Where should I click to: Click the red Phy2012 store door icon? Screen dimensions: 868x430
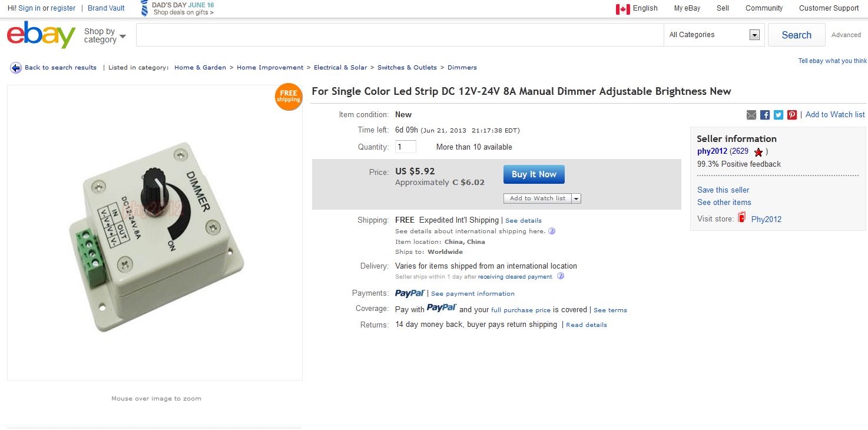point(742,219)
